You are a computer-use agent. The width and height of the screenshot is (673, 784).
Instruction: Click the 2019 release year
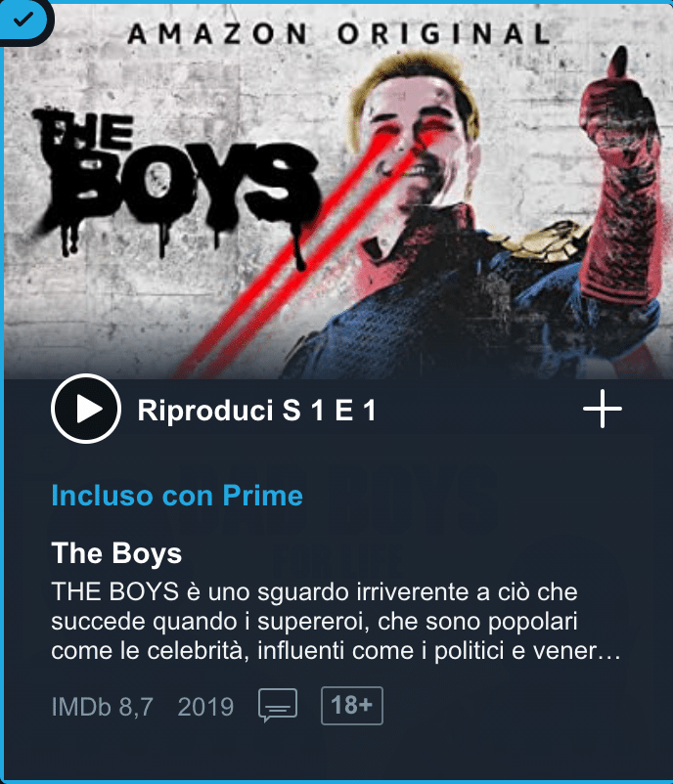pyautogui.click(x=205, y=707)
